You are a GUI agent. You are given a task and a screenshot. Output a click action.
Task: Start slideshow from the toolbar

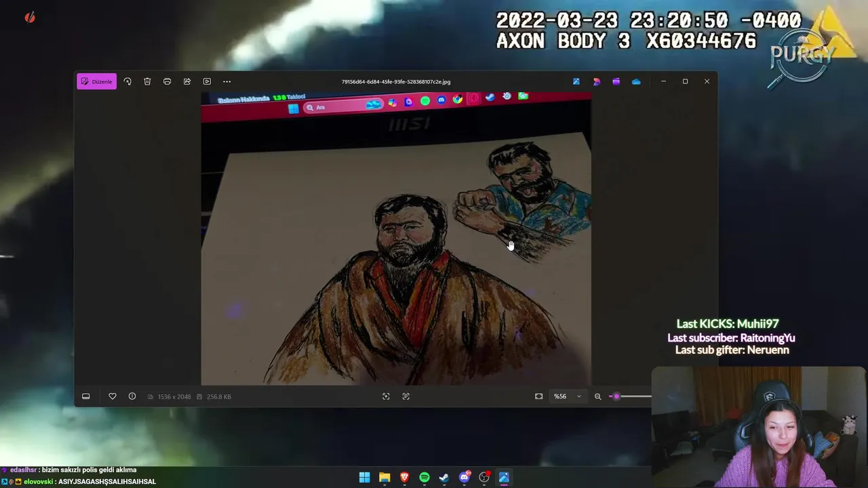(x=207, y=81)
